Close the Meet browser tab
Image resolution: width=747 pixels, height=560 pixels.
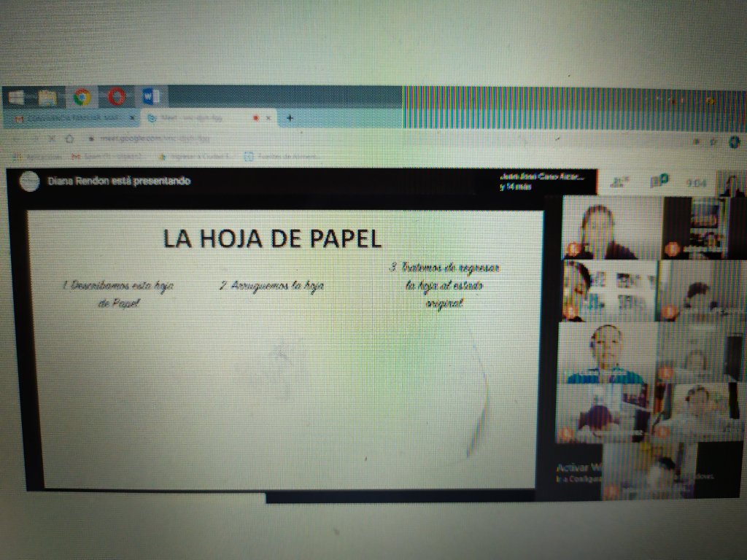pos(268,118)
